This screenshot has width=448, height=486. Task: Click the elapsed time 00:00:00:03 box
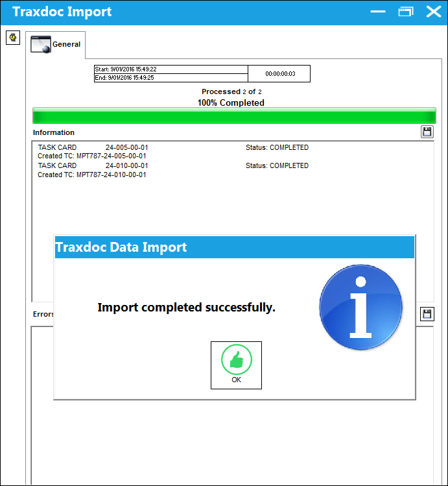279,74
